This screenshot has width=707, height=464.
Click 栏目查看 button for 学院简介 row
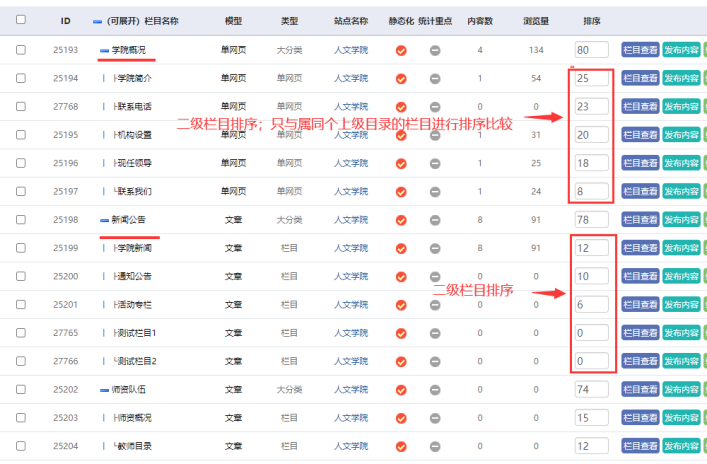click(x=640, y=78)
